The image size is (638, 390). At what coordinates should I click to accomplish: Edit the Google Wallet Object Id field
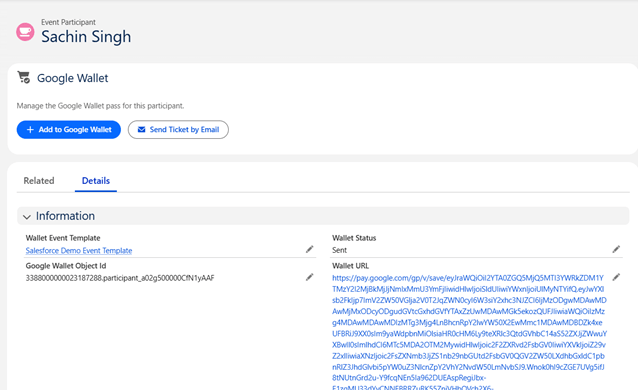(310, 277)
